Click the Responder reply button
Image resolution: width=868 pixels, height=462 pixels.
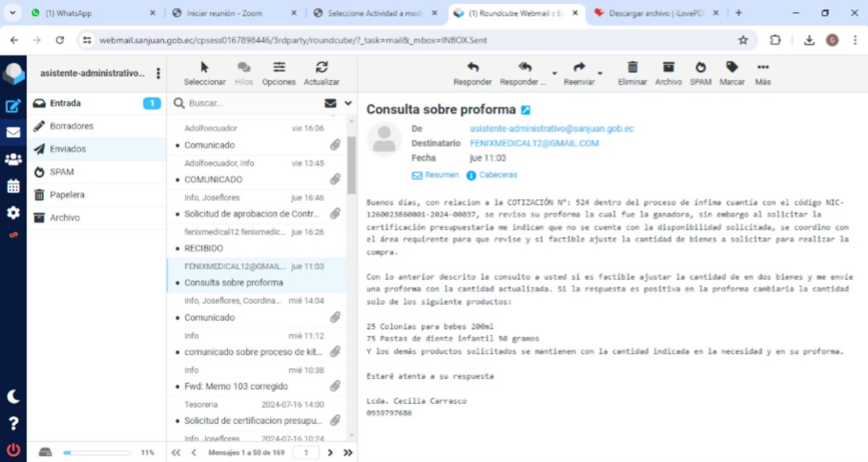[x=472, y=72]
